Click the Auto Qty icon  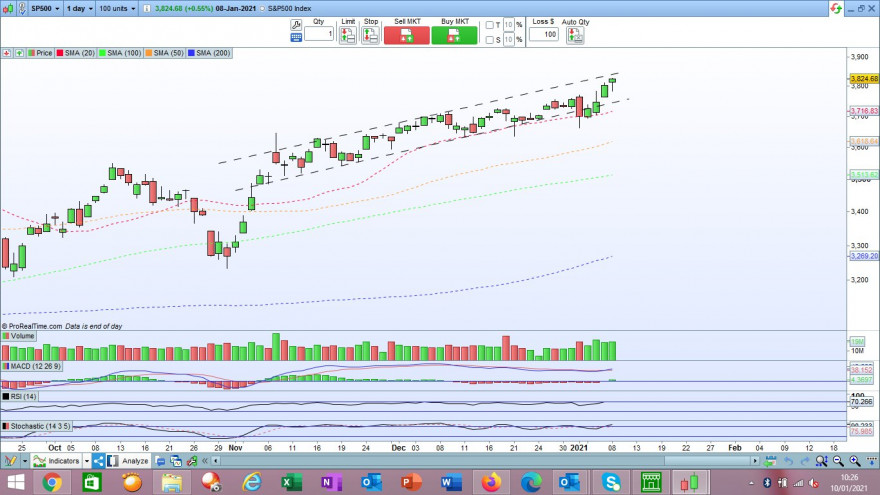pos(575,35)
